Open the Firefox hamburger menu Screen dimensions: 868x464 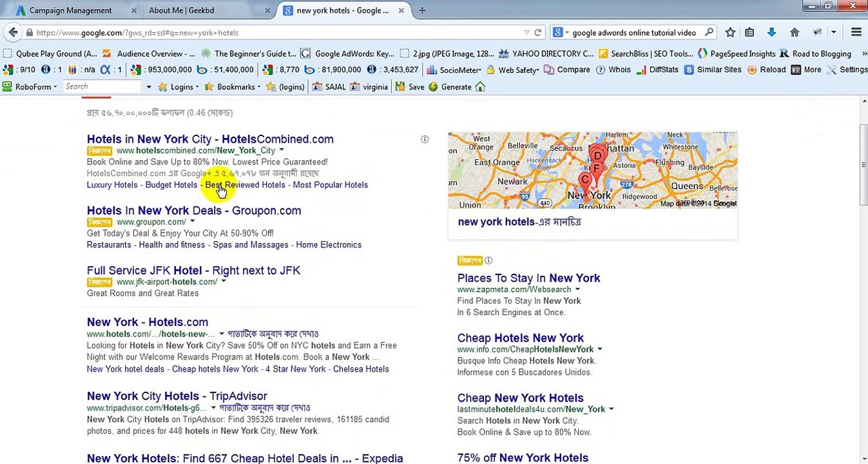click(856, 32)
